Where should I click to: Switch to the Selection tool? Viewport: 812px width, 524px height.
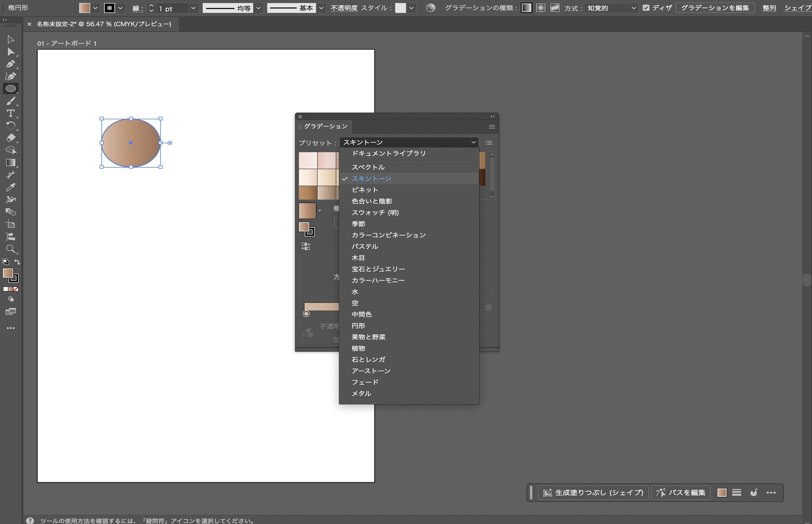[11, 39]
